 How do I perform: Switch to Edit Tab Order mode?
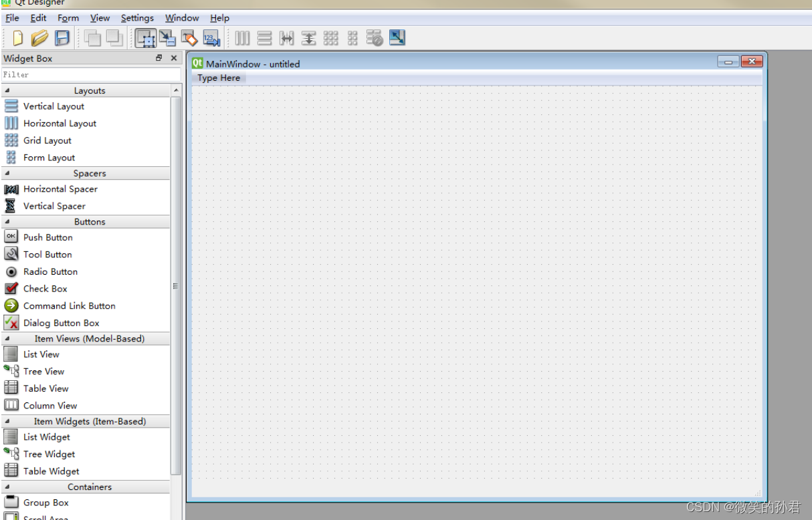[x=212, y=38]
